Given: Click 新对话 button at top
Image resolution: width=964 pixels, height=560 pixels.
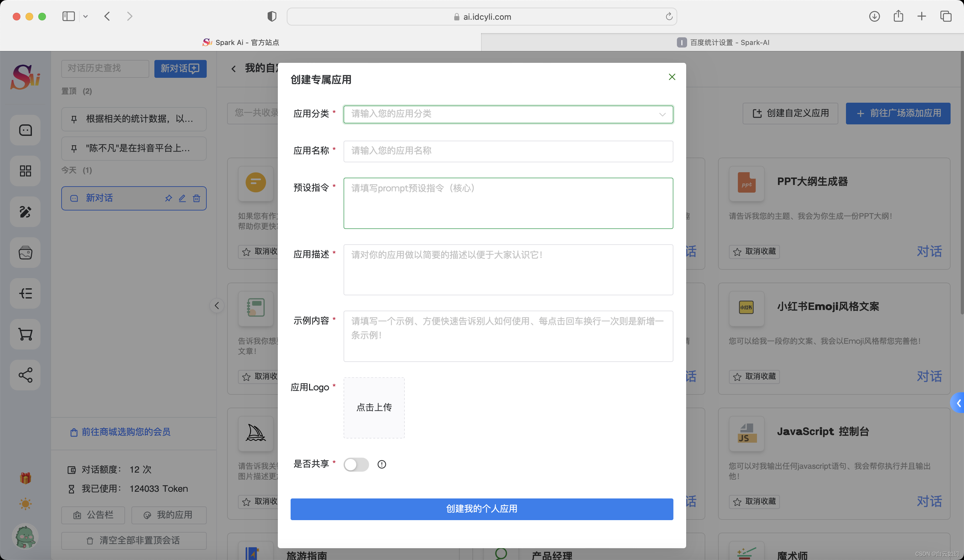Looking at the screenshot, I should click(181, 69).
